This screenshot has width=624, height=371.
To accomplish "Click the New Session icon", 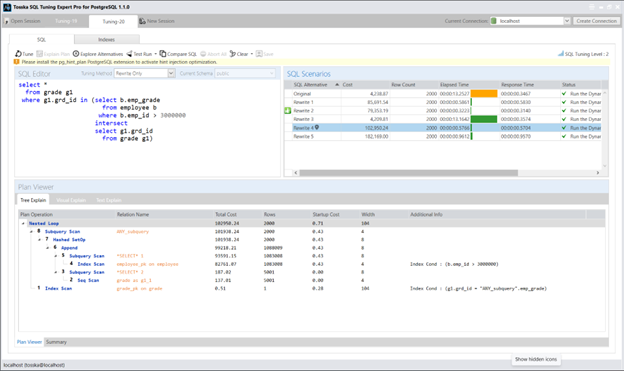I will click(142, 21).
